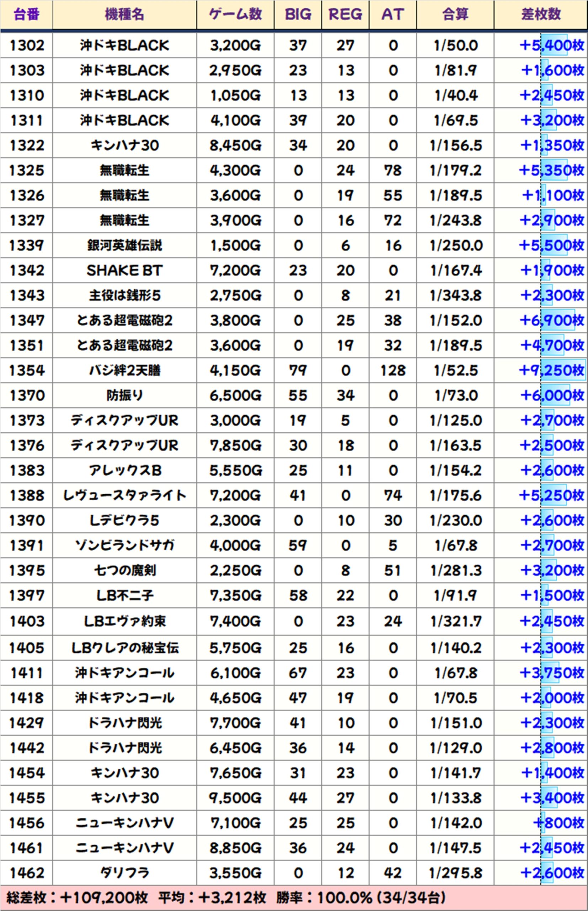The height and width of the screenshot is (911, 588).
Task: Click the 勝率 100.0% summary text
Action: (361, 897)
